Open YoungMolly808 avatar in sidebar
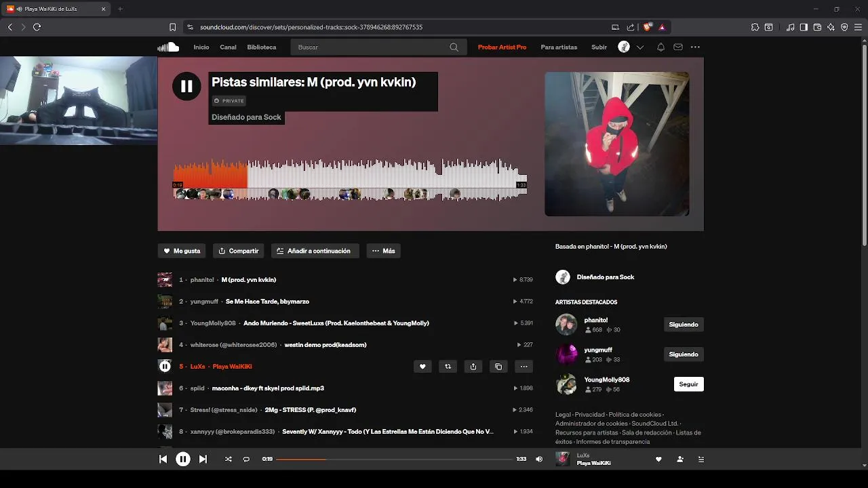Viewport: 868px width, 488px height. (566, 384)
